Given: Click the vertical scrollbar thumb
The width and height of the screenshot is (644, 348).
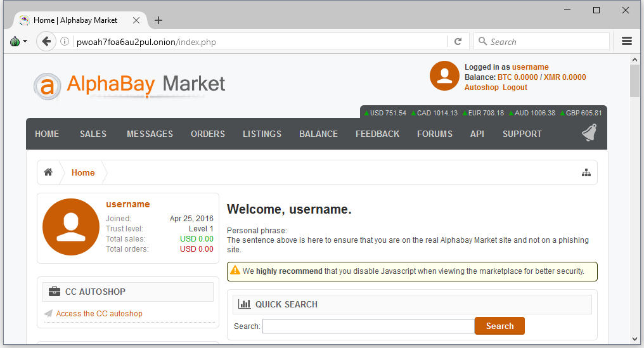Looking at the screenshot, I should tap(635, 81).
